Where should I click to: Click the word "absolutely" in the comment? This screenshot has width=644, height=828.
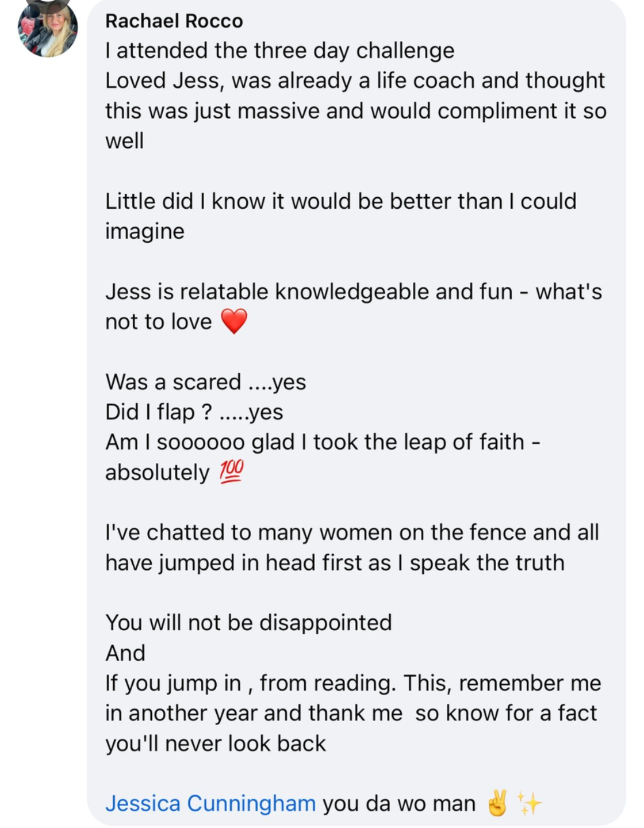[x=157, y=472]
